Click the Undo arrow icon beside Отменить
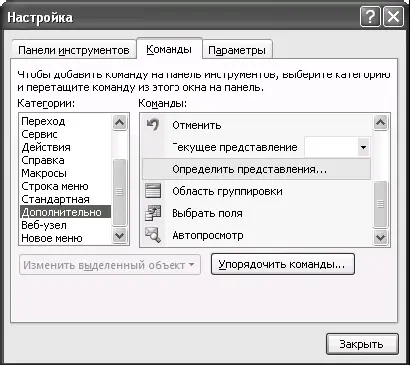Screen dimensions: 411x365 pyautogui.click(x=153, y=125)
